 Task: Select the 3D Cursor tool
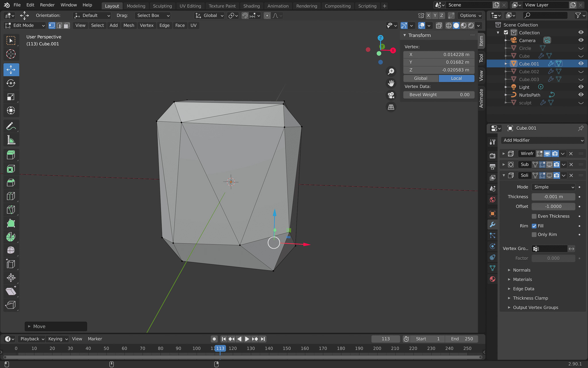click(11, 54)
